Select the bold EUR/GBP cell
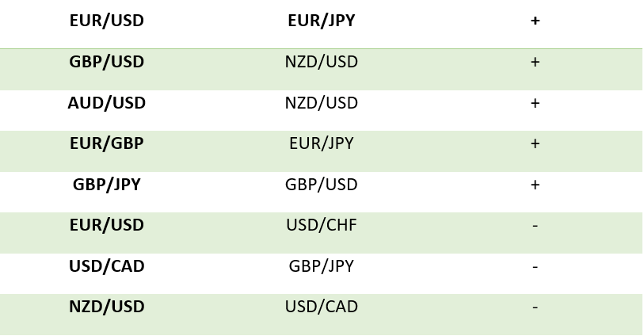The width and height of the screenshot is (644, 336). click(107, 143)
